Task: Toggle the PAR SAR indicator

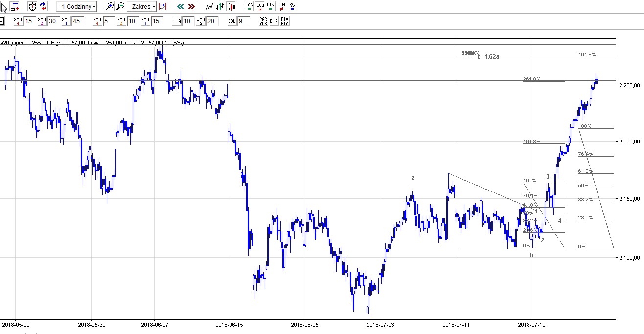Action: point(263,21)
